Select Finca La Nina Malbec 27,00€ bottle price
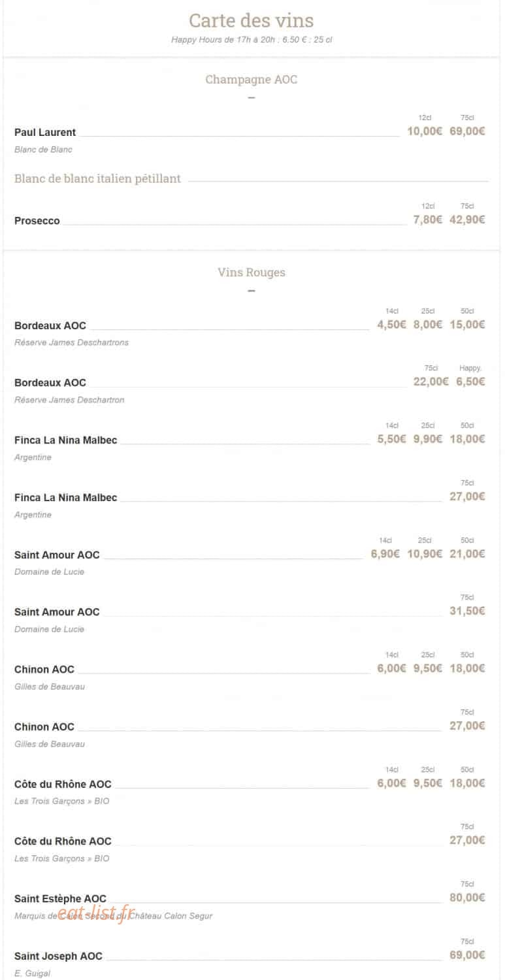 (x=467, y=497)
